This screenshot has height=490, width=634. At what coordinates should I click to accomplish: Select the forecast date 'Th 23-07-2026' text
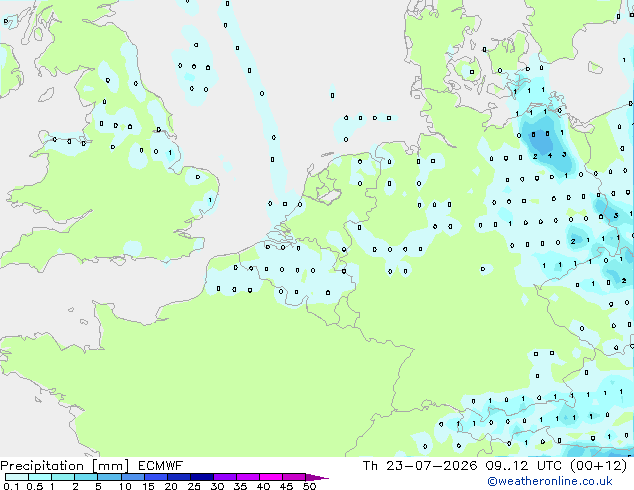coord(420,465)
